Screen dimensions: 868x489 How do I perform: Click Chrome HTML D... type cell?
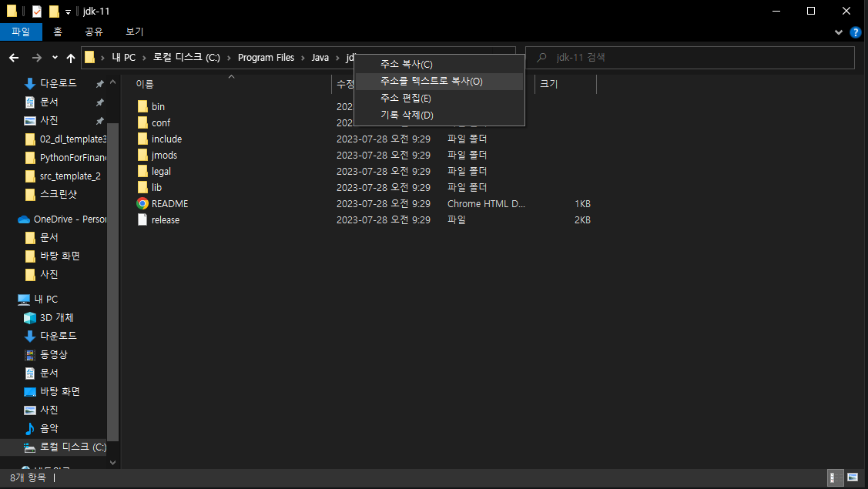[486, 204]
